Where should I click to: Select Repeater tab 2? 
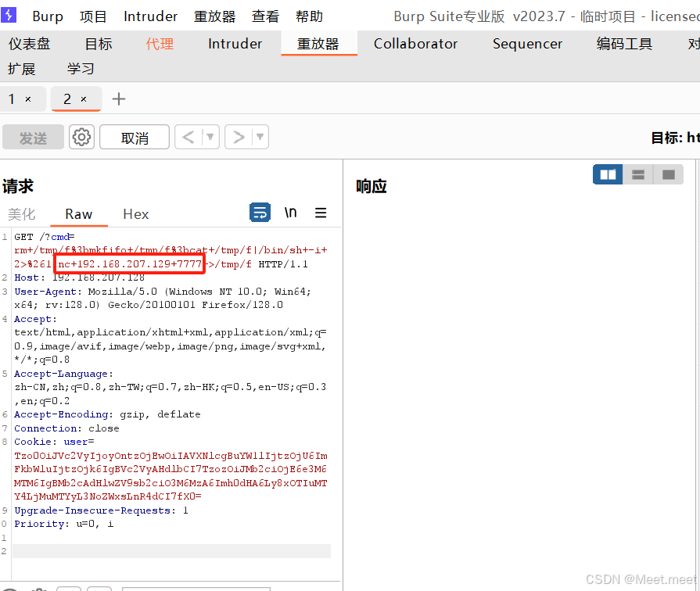point(67,99)
